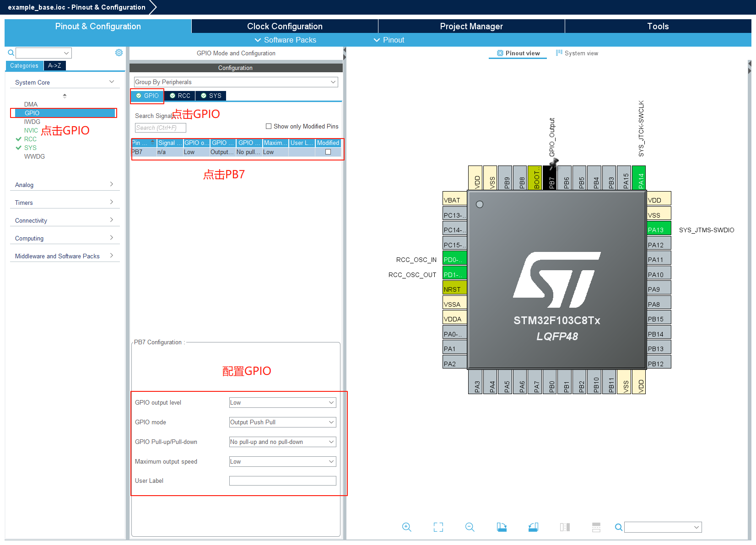
Task: Rotate the chip view clockwise
Action: click(x=502, y=527)
